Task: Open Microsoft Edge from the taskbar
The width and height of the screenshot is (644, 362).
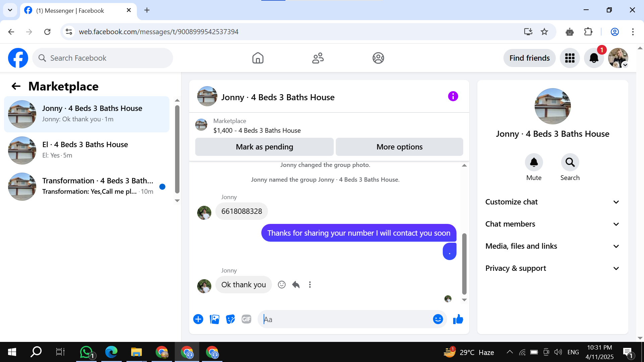Action: pyautogui.click(x=111, y=352)
